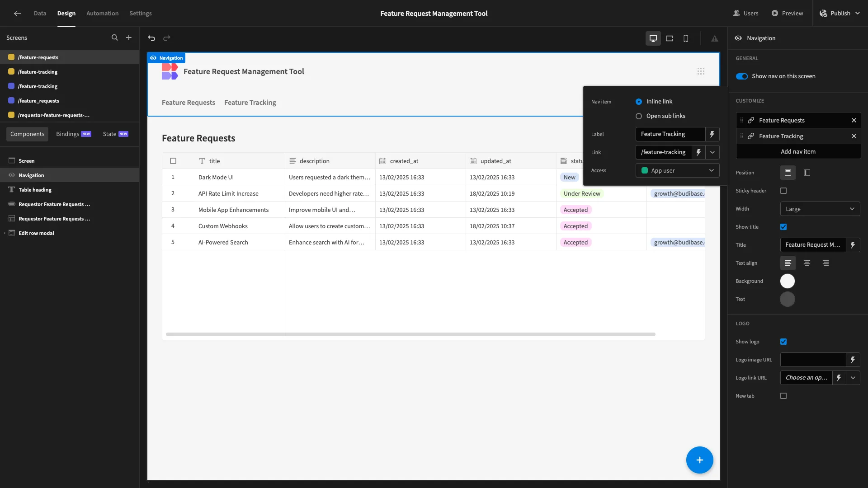Open Publish dropdown menu
The image size is (868, 488).
click(840, 13)
